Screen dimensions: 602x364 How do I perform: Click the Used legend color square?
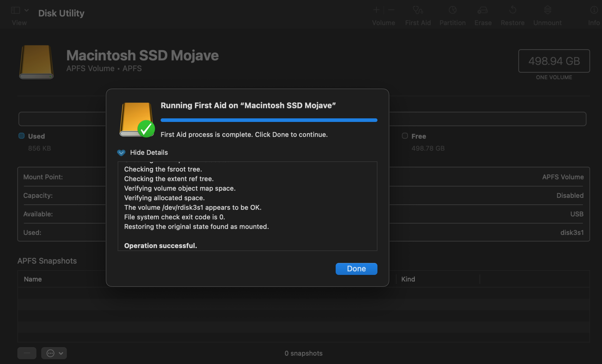[x=21, y=136]
